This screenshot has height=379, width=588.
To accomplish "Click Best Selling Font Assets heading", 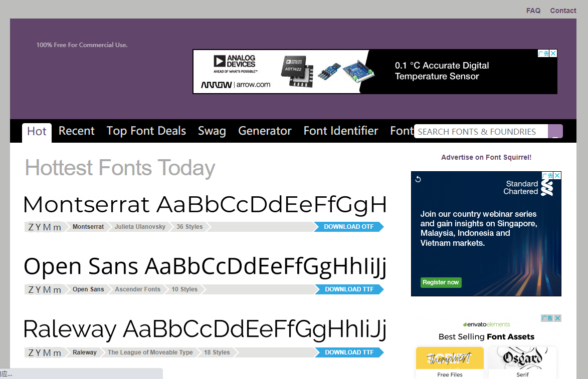I will [486, 336].
